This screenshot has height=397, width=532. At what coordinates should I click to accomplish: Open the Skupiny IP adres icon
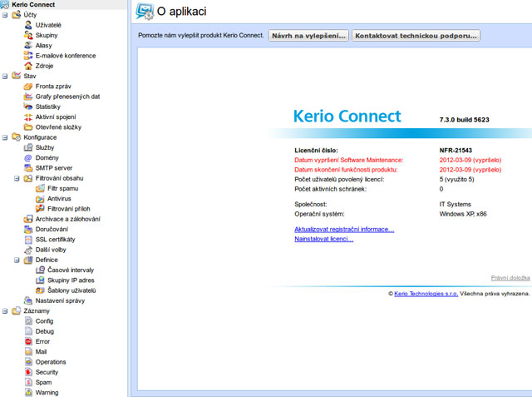pyautogui.click(x=41, y=280)
